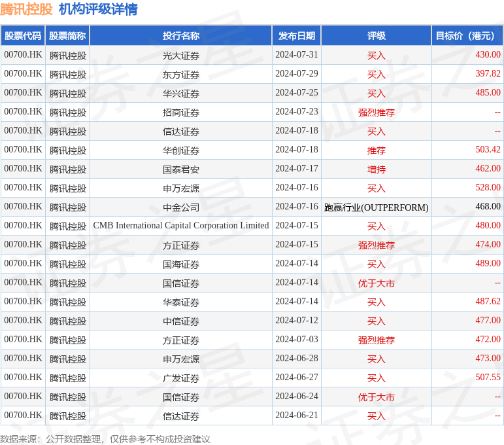This screenshot has width=504, height=445.
Task: Click the 股票简称 column header
Action: click(67, 36)
